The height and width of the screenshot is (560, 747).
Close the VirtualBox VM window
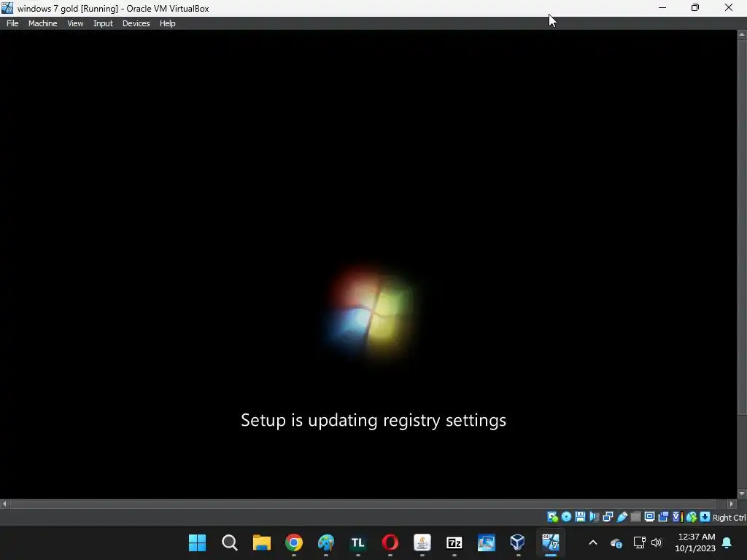729,8
